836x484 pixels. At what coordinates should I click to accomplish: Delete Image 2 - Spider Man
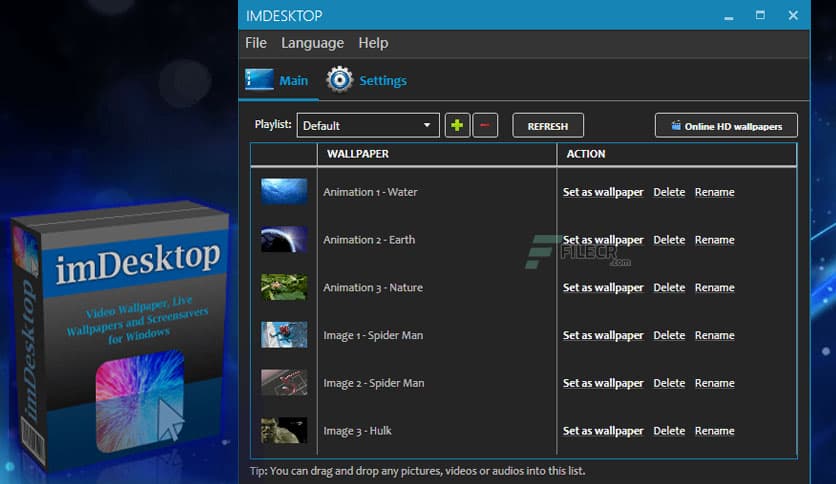click(x=669, y=383)
